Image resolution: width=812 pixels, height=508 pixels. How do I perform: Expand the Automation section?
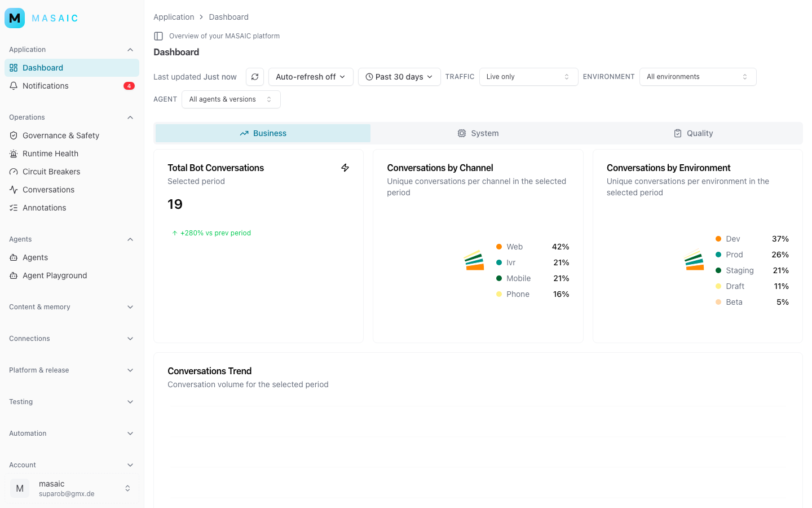tap(72, 433)
